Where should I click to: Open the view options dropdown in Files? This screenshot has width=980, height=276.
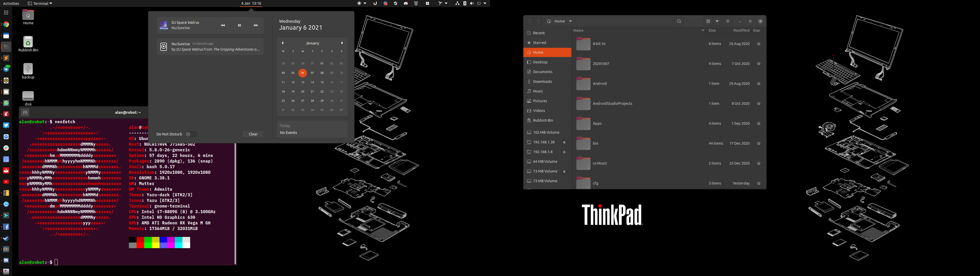[x=717, y=21]
